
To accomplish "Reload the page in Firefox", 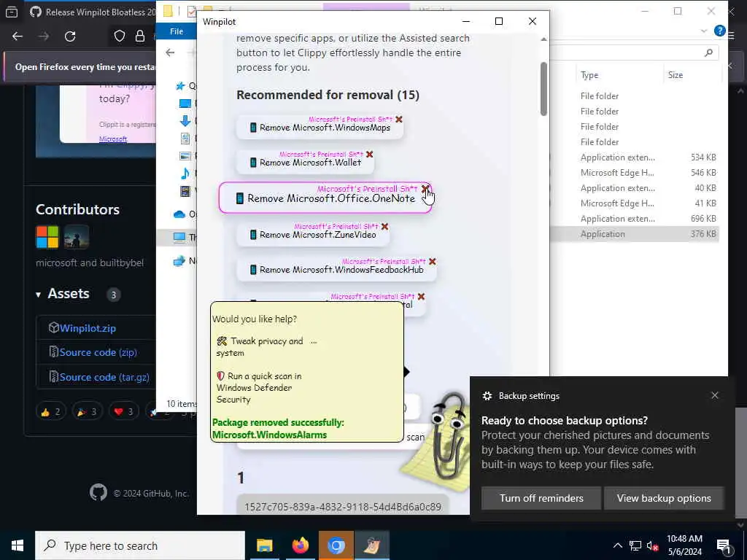I will (70, 36).
